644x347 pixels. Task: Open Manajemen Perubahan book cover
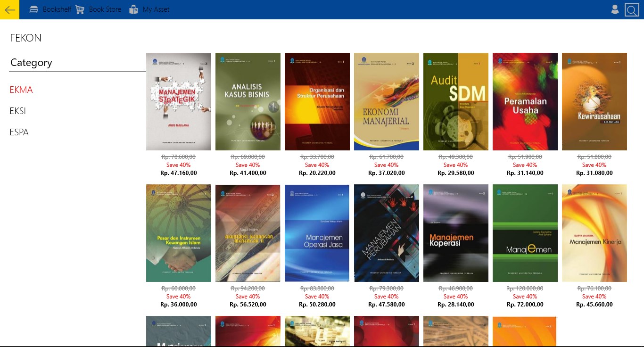coord(387,233)
